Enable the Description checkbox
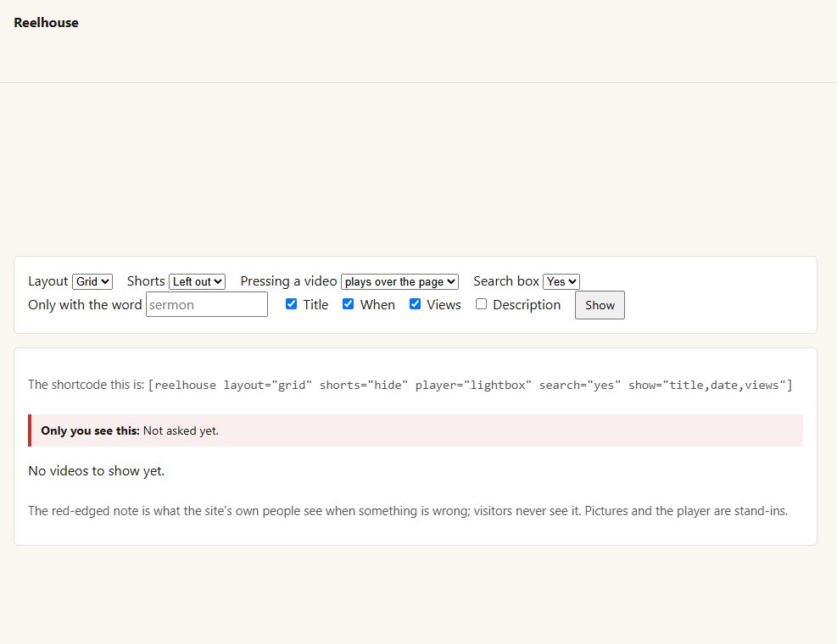Image resolution: width=837 pixels, height=644 pixels. coord(481,304)
